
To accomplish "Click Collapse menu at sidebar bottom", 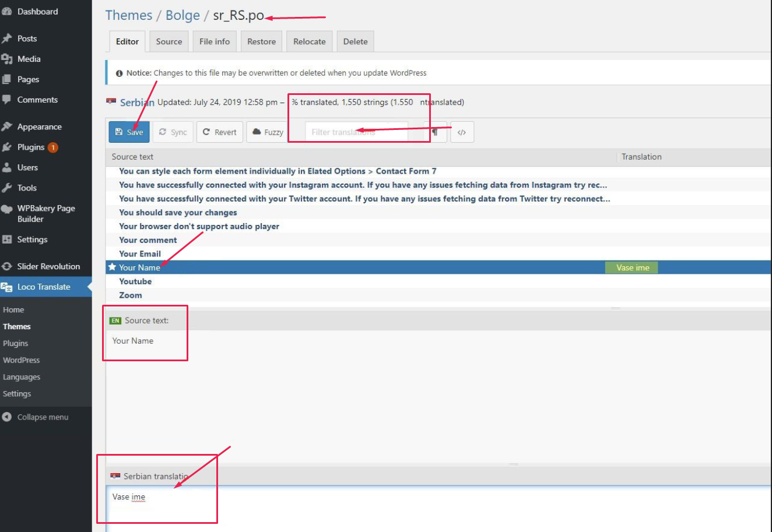I will coord(43,417).
